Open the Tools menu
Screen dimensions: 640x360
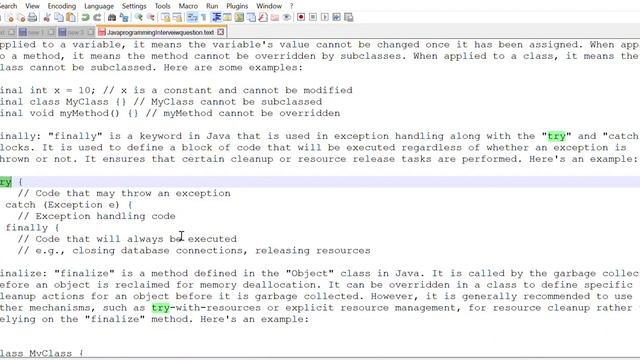tap(162, 6)
